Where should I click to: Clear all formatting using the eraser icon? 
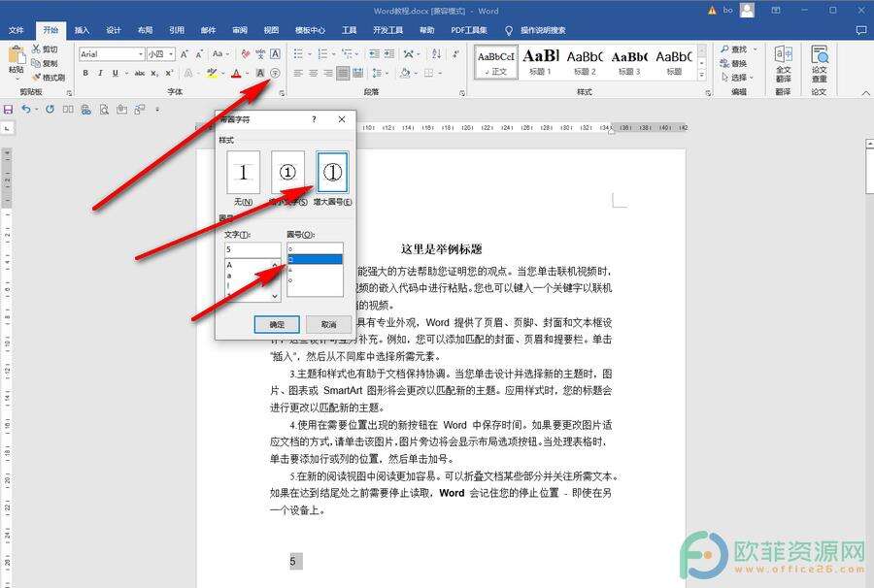(246, 54)
